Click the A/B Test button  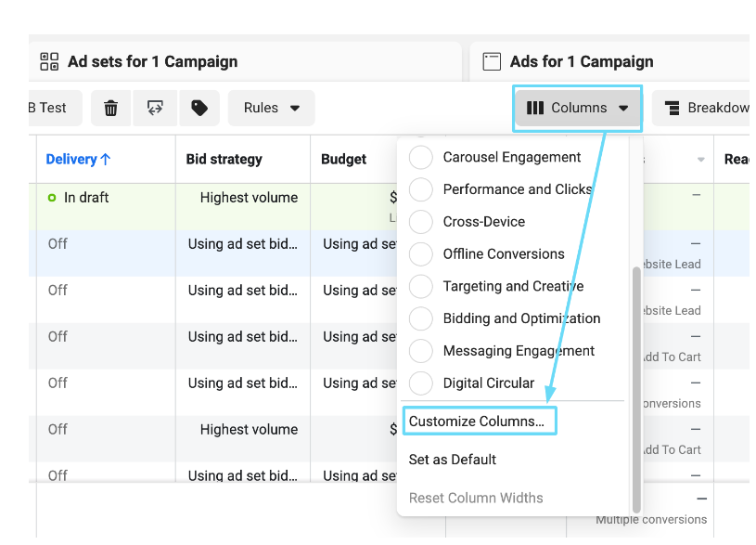coord(55,108)
